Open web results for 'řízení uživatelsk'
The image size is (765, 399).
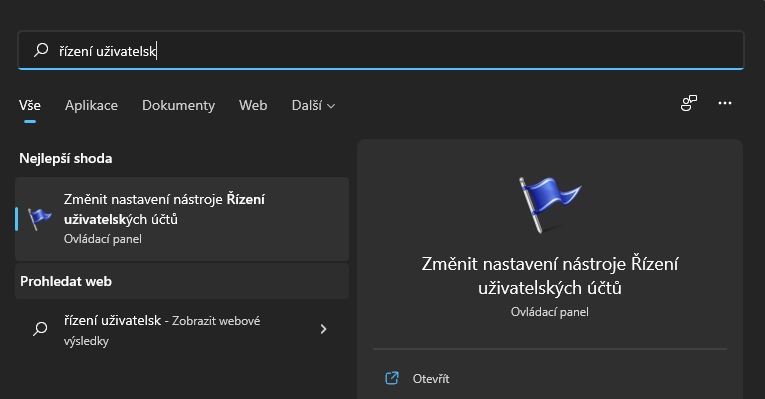182,330
